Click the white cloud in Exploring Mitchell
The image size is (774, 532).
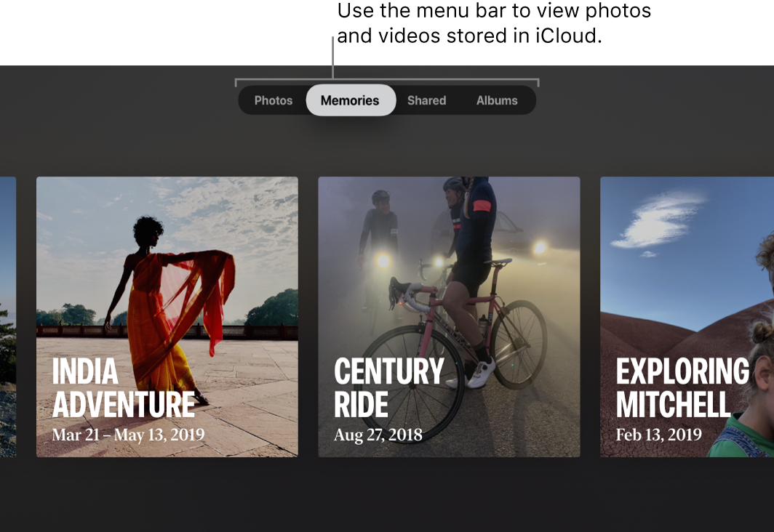click(657, 220)
